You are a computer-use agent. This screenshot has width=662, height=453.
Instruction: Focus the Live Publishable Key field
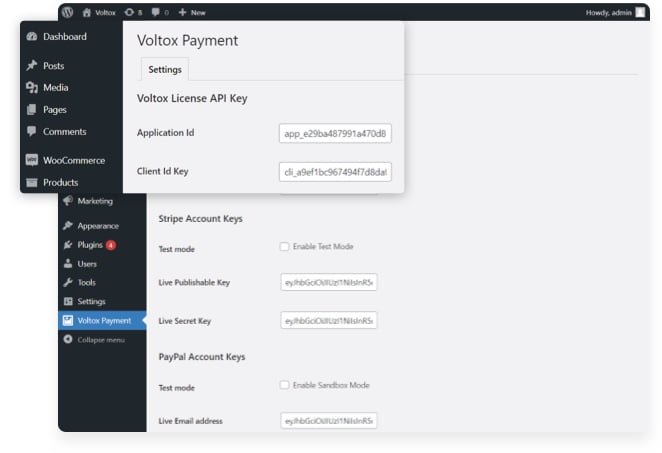pos(328,282)
